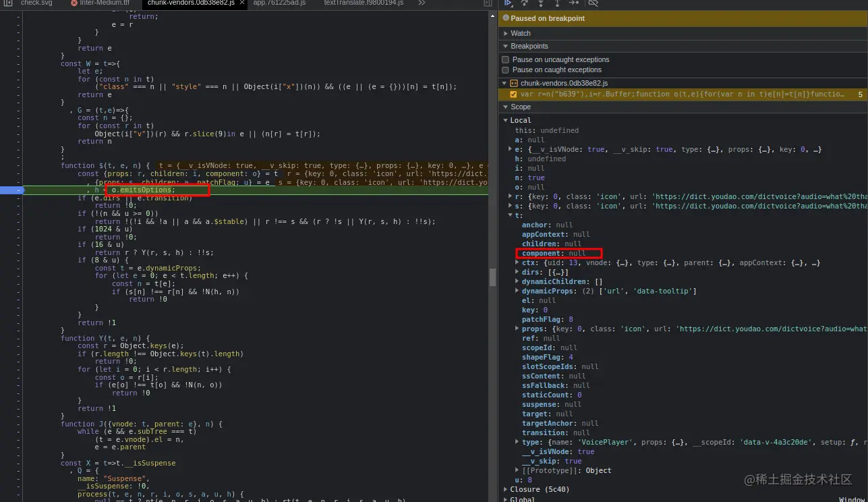This screenshot has width=868, height=502.
Task: Click the code editor vertical scrollbar
Action: [493, 277]
